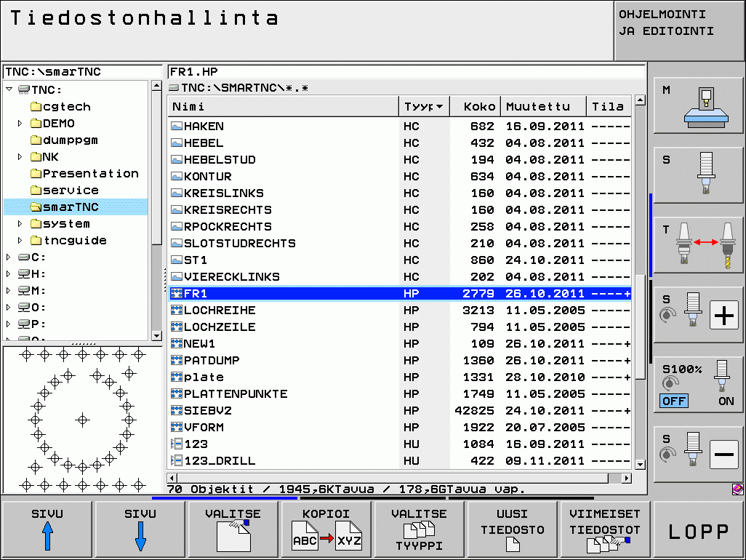Viewport: 746px width, 560px height.
Task: Click the SIEBV2 pattern file icon
Action: (177, 411)
